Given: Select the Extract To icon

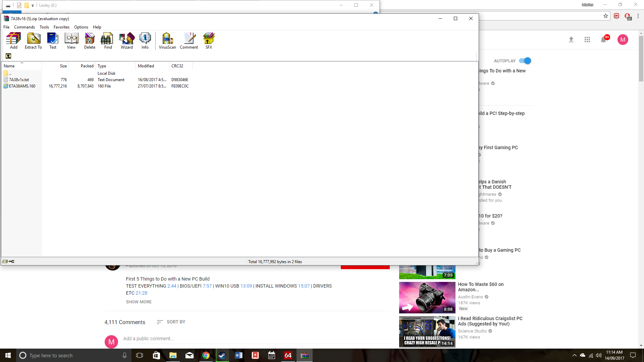Looking at the screenshot, I should (x=33, y=40).
